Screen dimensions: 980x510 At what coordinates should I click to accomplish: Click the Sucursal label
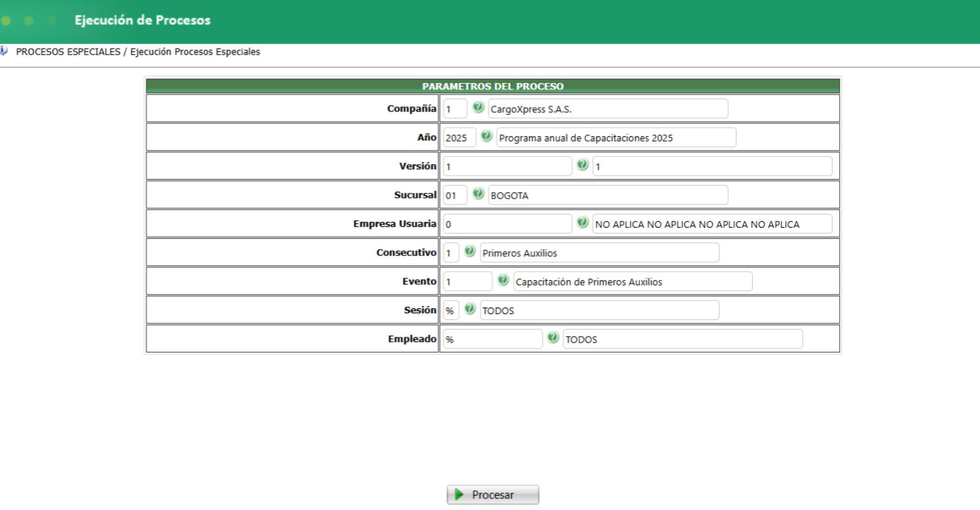tap(415, 195)
